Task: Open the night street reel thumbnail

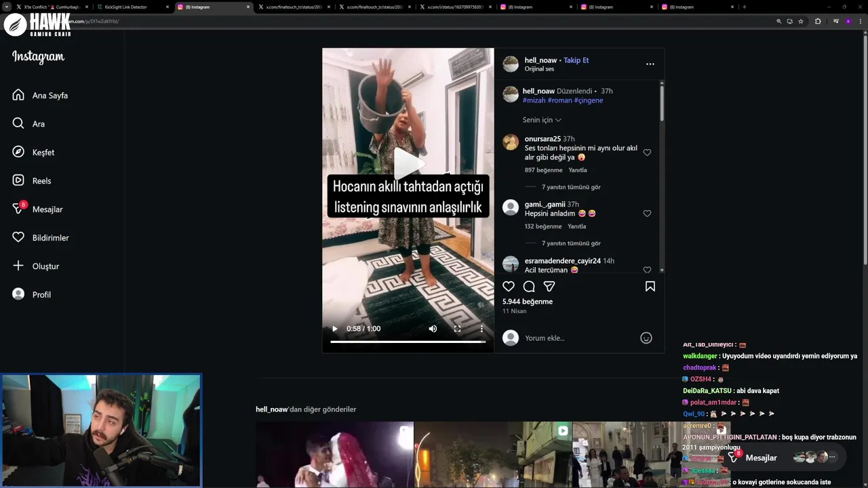Action: coord(493,455)
